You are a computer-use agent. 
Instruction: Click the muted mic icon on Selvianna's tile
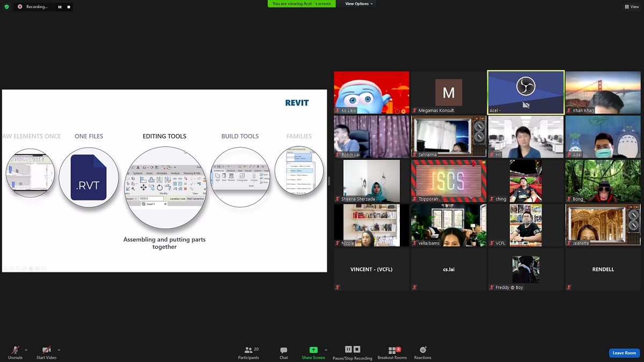pyautogui.click(x=415, y=154)
